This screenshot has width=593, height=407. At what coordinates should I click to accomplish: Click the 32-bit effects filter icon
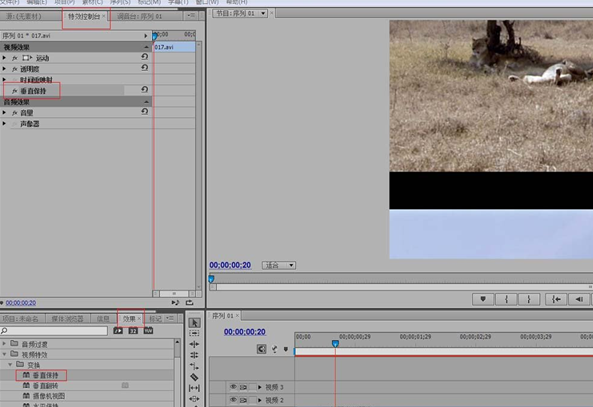133,331
